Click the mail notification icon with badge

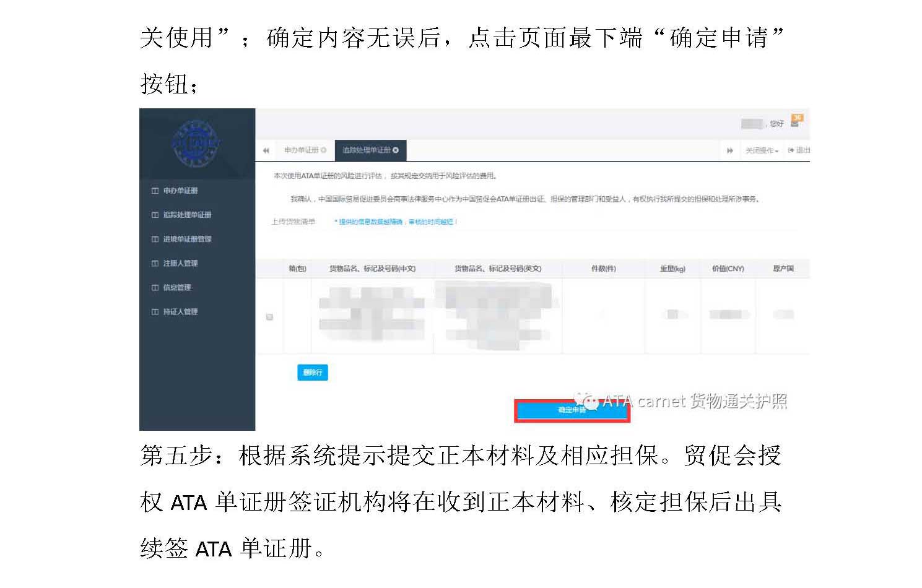click(796, 122)
